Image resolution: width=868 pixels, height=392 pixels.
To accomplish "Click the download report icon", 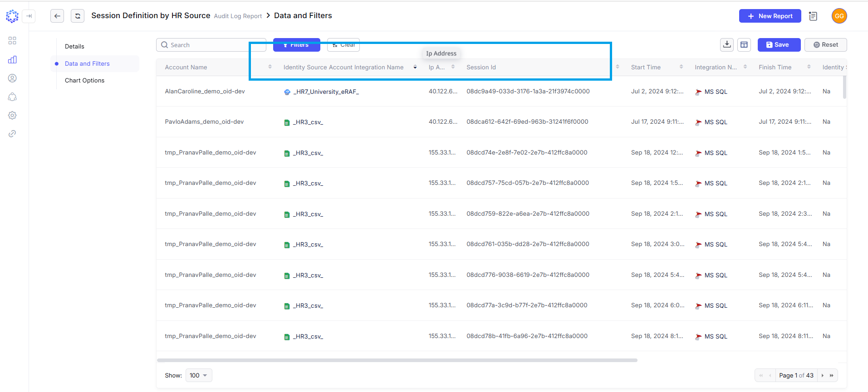I will click(x=727, y=44).
